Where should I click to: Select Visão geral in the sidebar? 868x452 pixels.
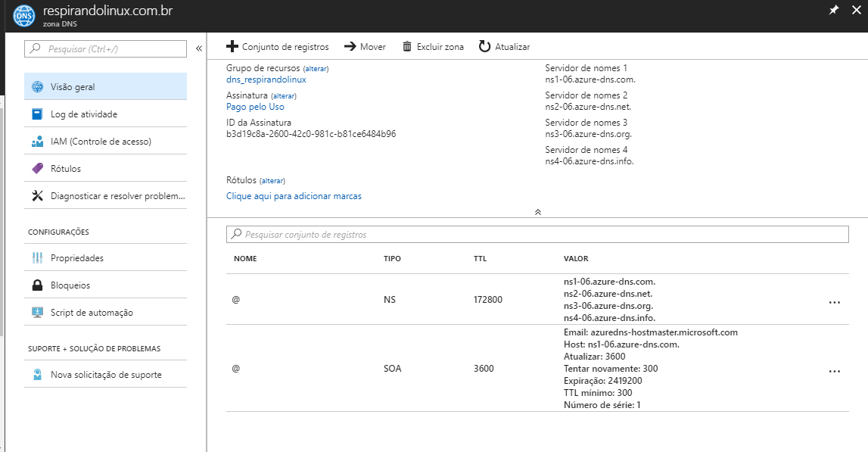tap(73, 87)
